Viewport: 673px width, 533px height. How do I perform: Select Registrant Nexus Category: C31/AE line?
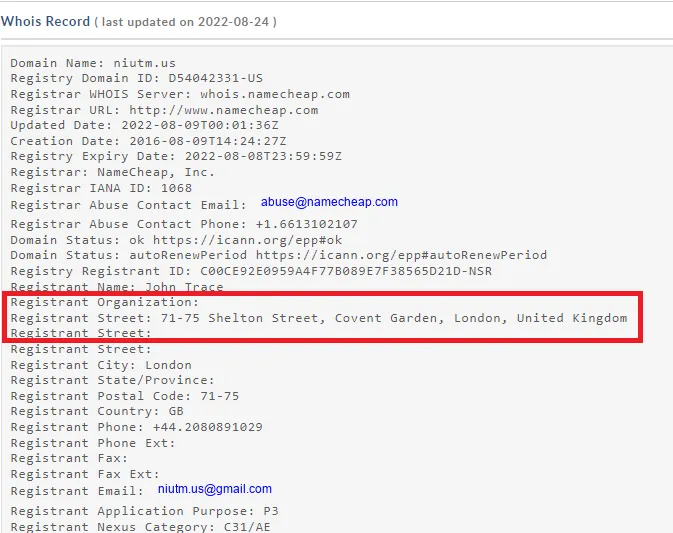(141, 527)
